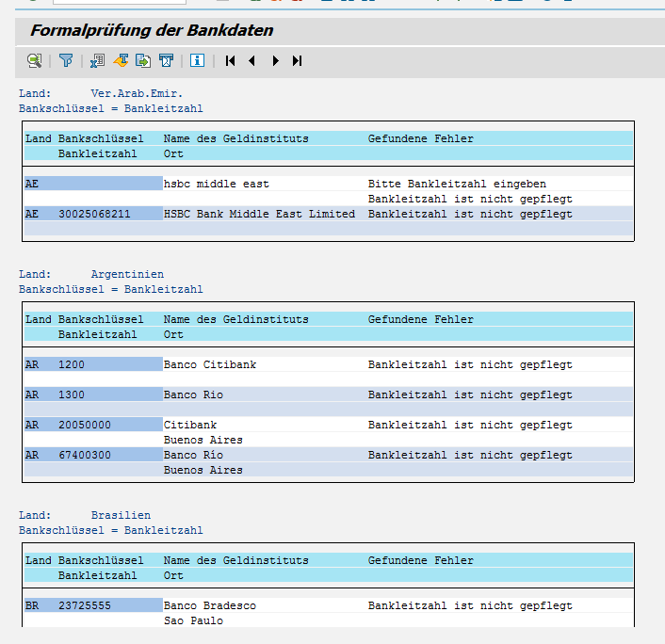This screenshot has height=644, width=665.
Task: Select bank key 20050000 for Citibank
Action: [84, 425]
